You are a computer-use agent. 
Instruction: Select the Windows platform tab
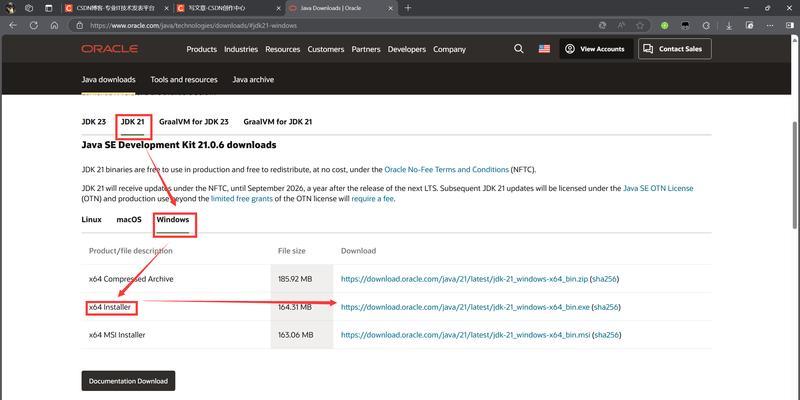point(173,220)
